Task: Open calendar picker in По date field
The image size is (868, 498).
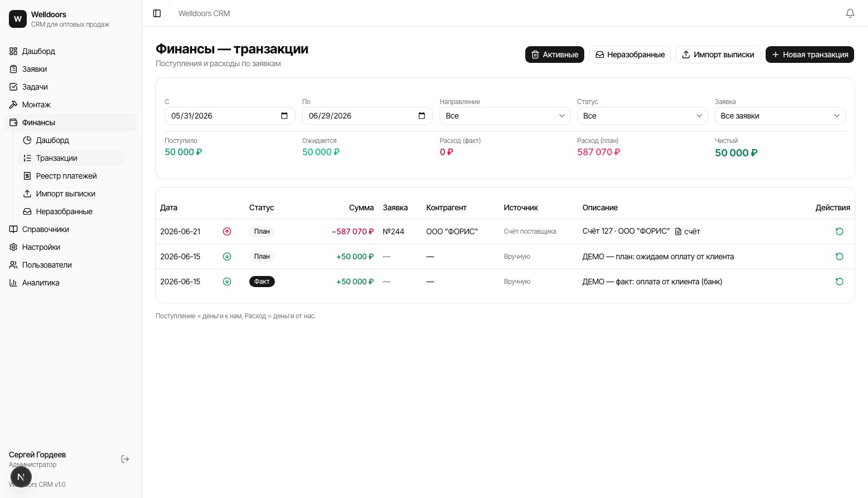Action: tap(422, 116)
